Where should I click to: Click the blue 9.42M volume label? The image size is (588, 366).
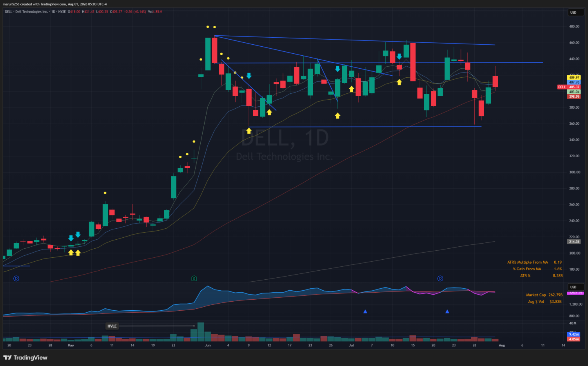(x=574, y=335)
